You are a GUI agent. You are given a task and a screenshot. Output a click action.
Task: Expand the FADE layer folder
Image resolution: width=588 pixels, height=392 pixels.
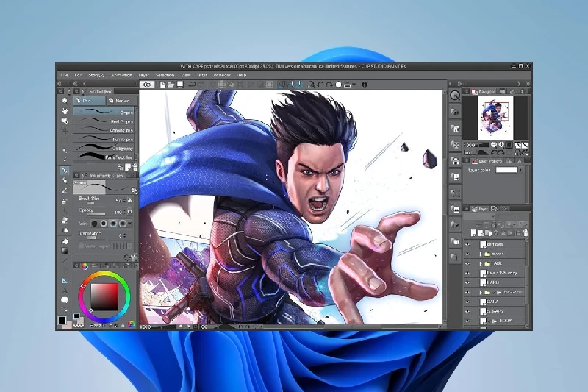coord(481,263)
